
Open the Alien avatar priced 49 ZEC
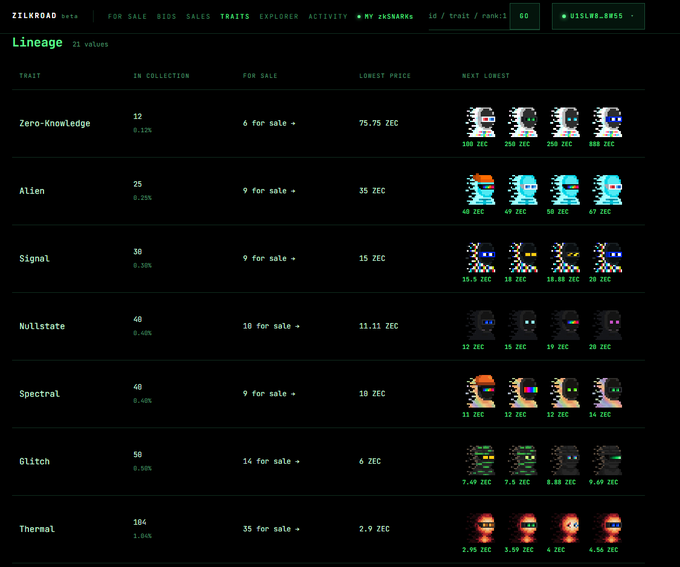(523, 190)
